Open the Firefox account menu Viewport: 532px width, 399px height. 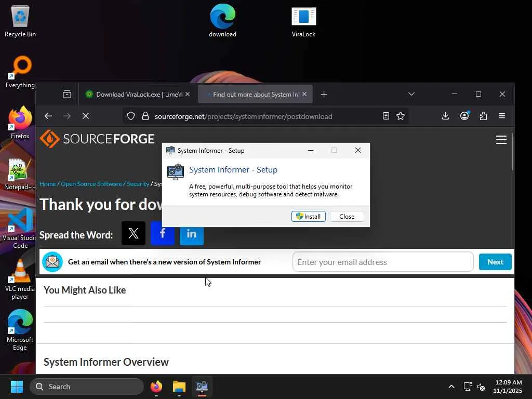[x=464, y=116]
